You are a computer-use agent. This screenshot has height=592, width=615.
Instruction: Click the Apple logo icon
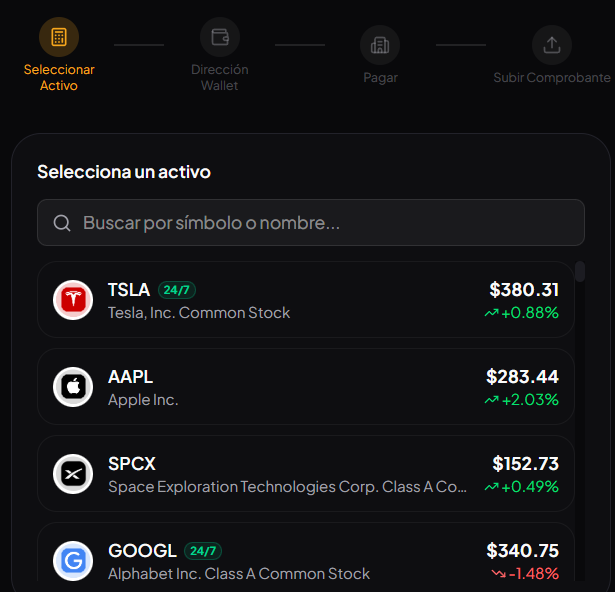tap(73, 387)
